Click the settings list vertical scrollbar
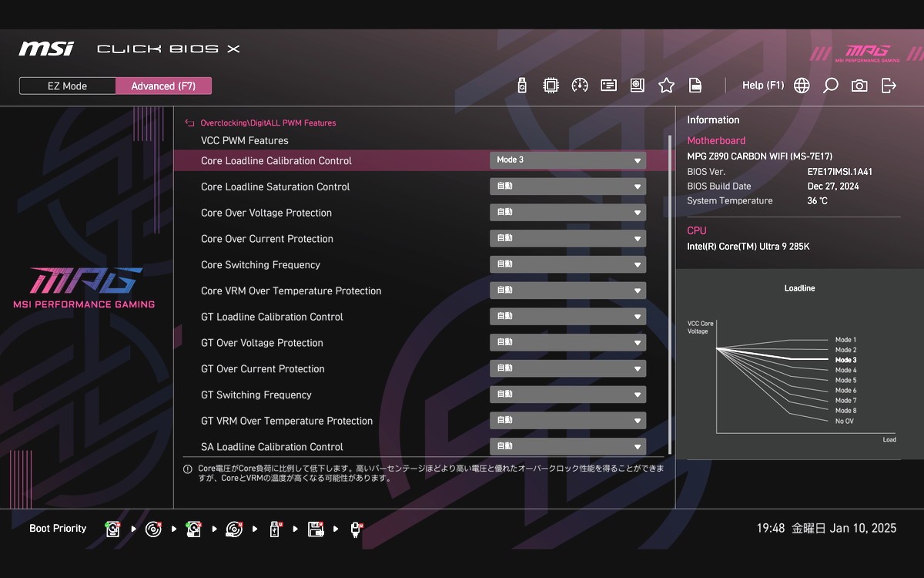Viewport: 924px width, 578px height. pos(670,293)
